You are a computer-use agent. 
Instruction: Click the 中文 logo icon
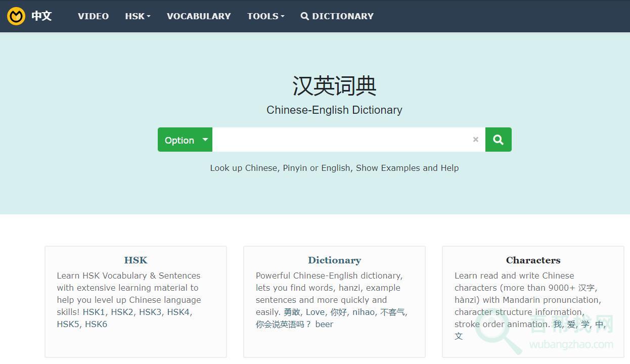[15, 16]
